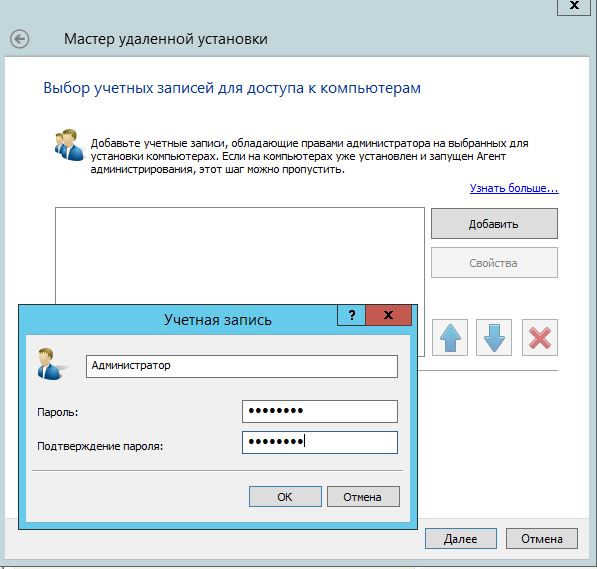The image size is (597, 569).
Task: Click Отмена in the Учетная запись dialog
Action: coord(363,497)
